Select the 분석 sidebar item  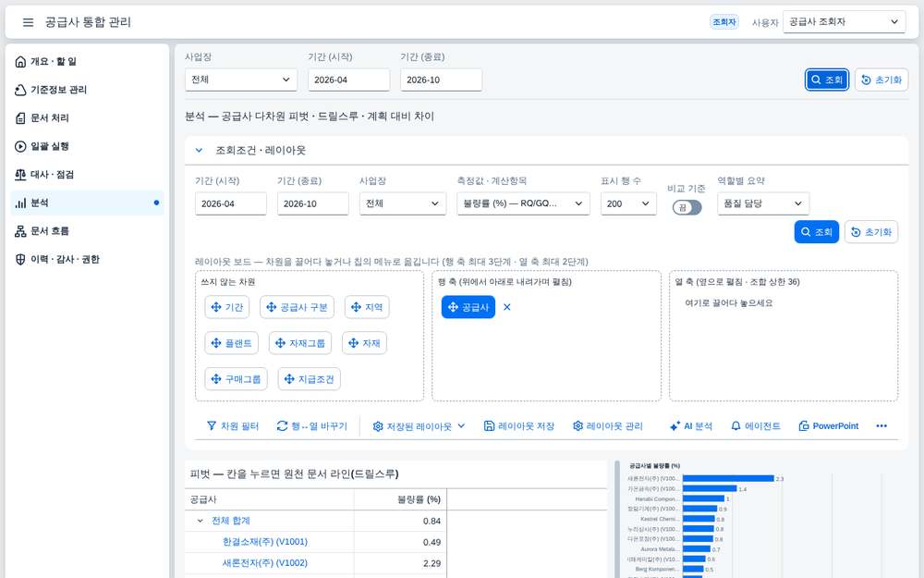[x=87, y=203]
